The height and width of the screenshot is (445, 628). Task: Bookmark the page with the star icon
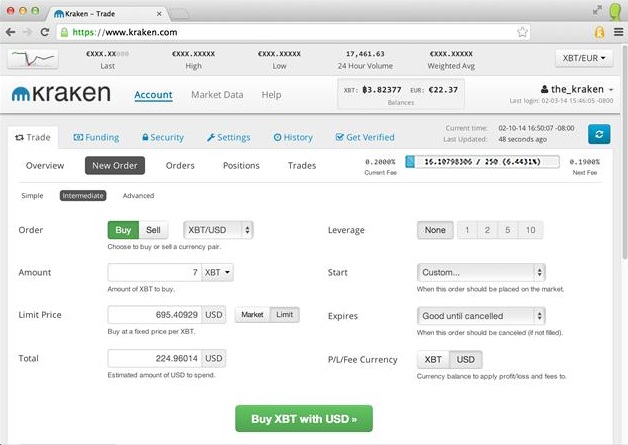522,32
